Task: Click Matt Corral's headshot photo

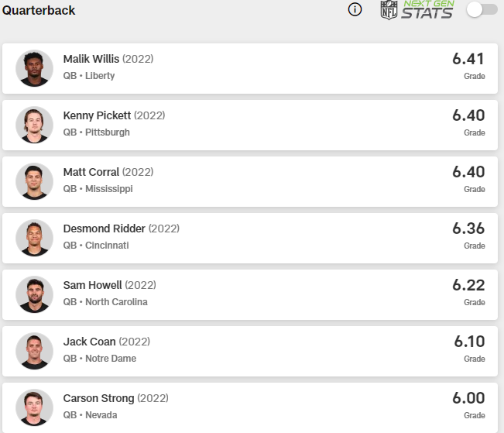Action: point(34,181)
